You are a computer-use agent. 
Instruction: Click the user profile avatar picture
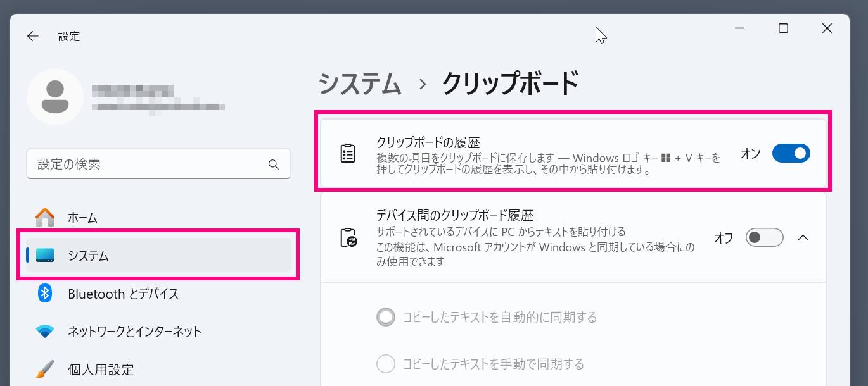[x=55, y=97]
